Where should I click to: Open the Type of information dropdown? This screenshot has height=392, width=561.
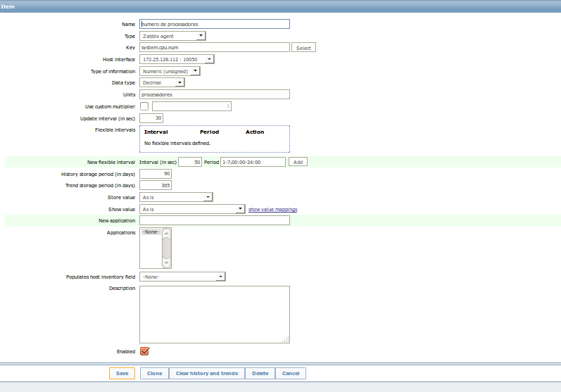pyautogui.click(x=170, y=71)
